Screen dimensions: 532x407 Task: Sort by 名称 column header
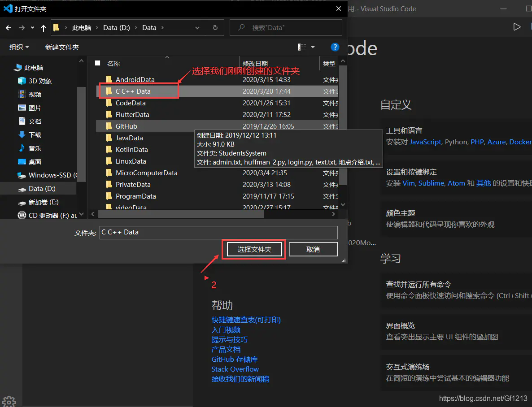[x=113, y=63]
